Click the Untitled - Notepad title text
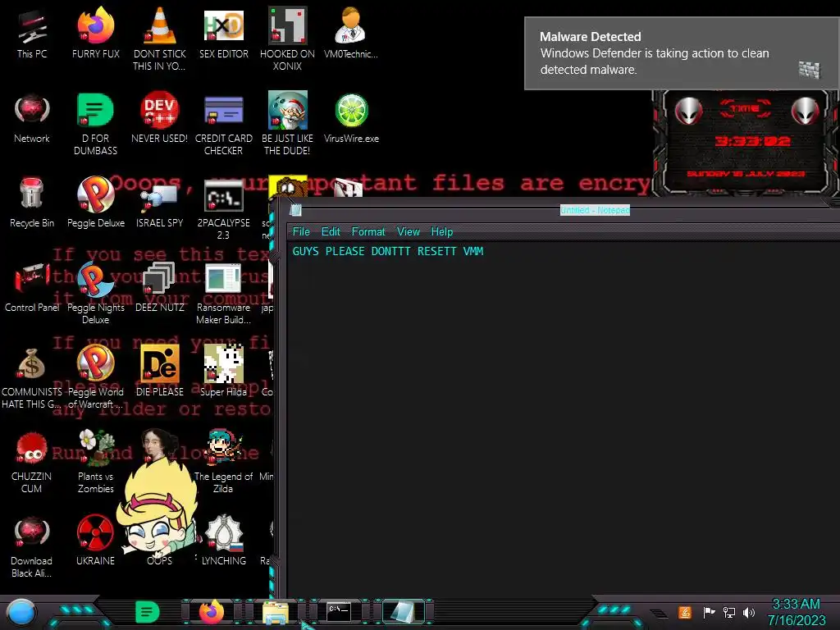This screenshot has height=630, width=840. [595, 210]
